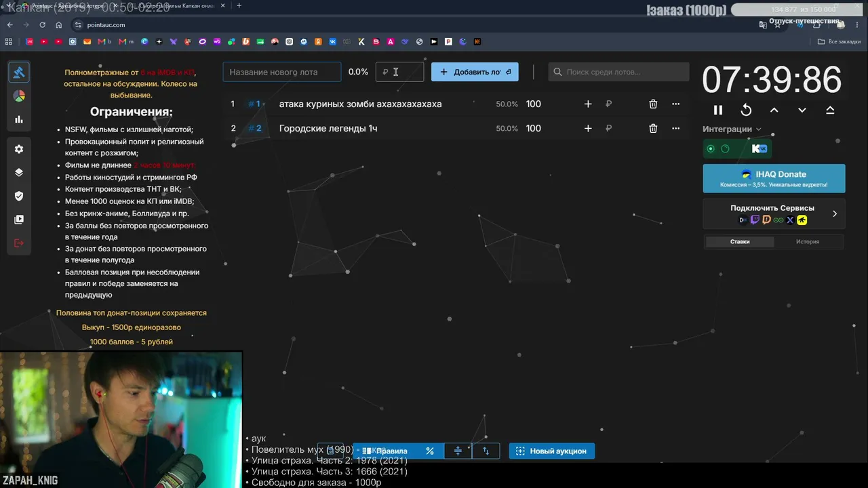The height and width of the screenshot is (488, 868).
Task: Switch to the Ставки tab
Action: (x=740, y=241)
